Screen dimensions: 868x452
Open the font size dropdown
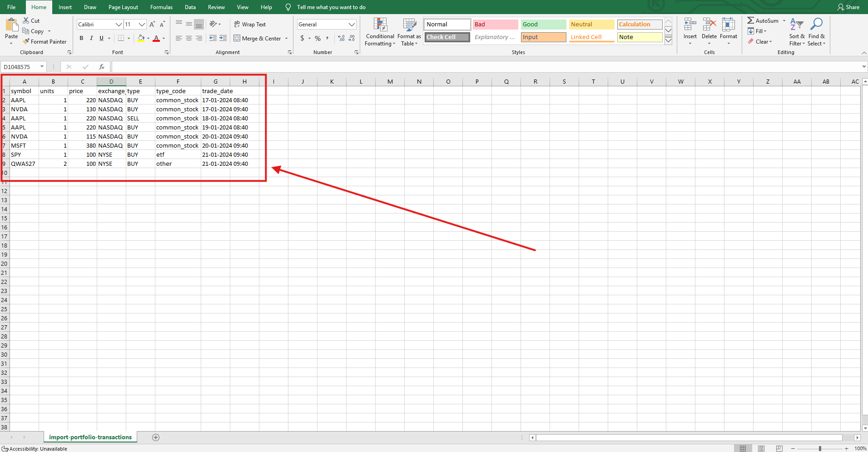[142, 24]
